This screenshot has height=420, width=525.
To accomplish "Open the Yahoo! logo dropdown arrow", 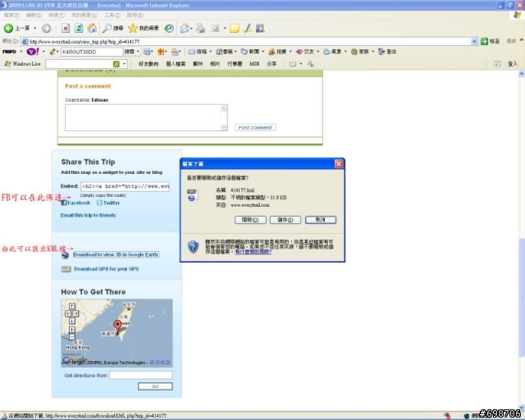I will pos(43,52).
